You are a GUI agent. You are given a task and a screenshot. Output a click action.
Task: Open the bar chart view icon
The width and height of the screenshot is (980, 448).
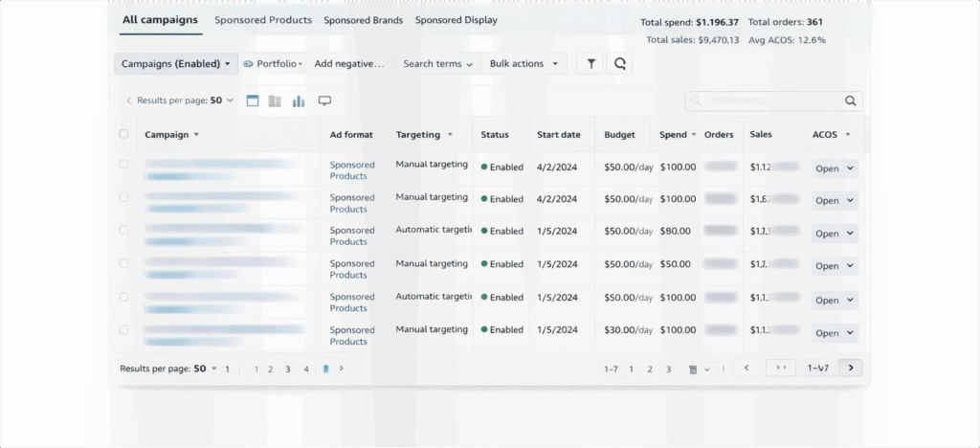click(x=299, y=101)
